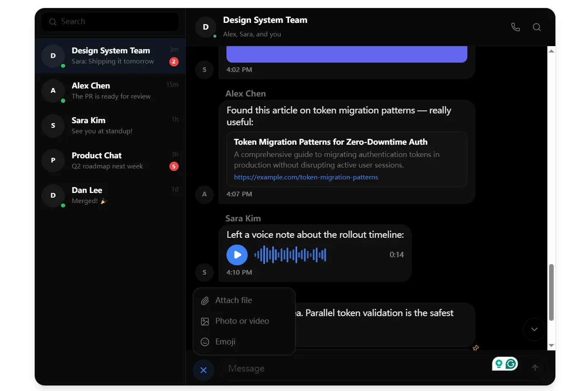This screenshot has width=588, height=391.
Task: Expand the unread badge on Product Chat
Action: click(174, 166)
